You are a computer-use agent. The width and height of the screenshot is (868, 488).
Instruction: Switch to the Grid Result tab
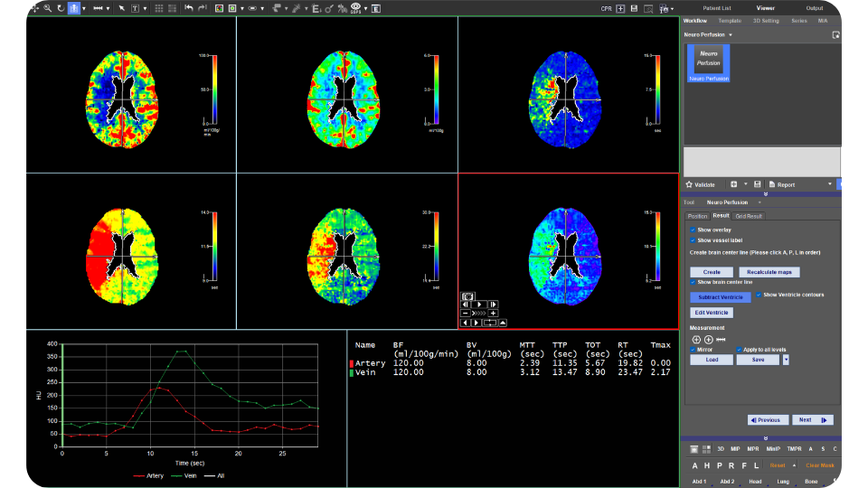[748, 216]
